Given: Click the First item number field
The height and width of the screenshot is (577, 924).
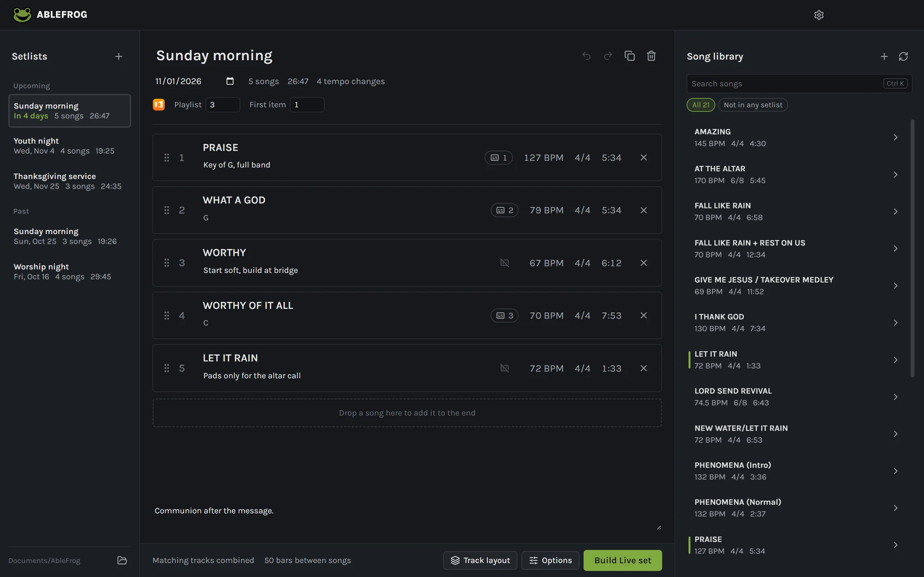Looking at the screenshot, I should point(307,105).
